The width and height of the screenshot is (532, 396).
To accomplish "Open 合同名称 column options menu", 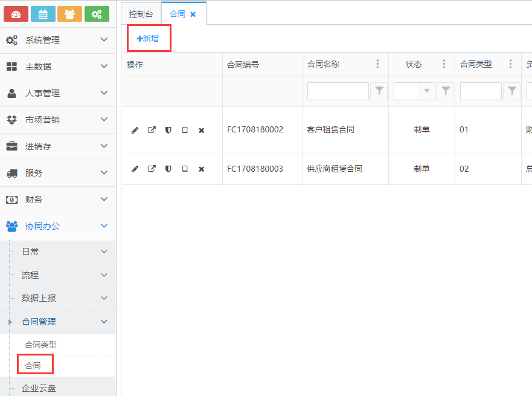I will (378, 64).
